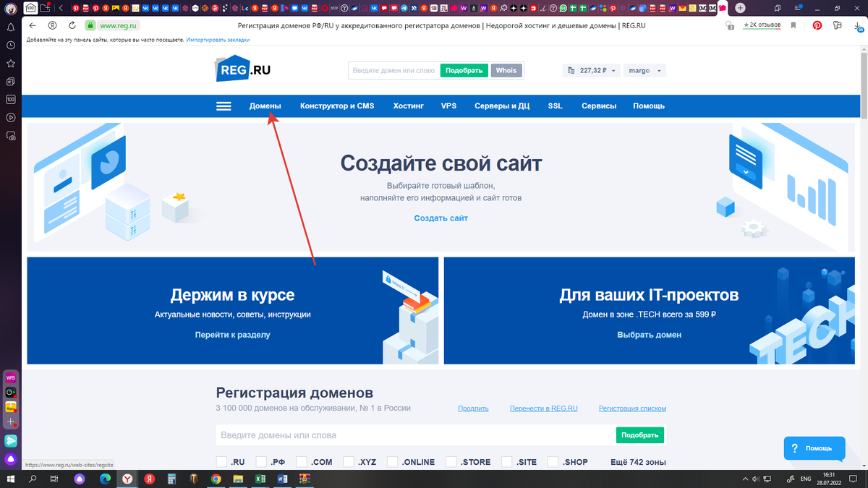
Task: Open the Хостинг menu
Action: [x=408, y=106]
